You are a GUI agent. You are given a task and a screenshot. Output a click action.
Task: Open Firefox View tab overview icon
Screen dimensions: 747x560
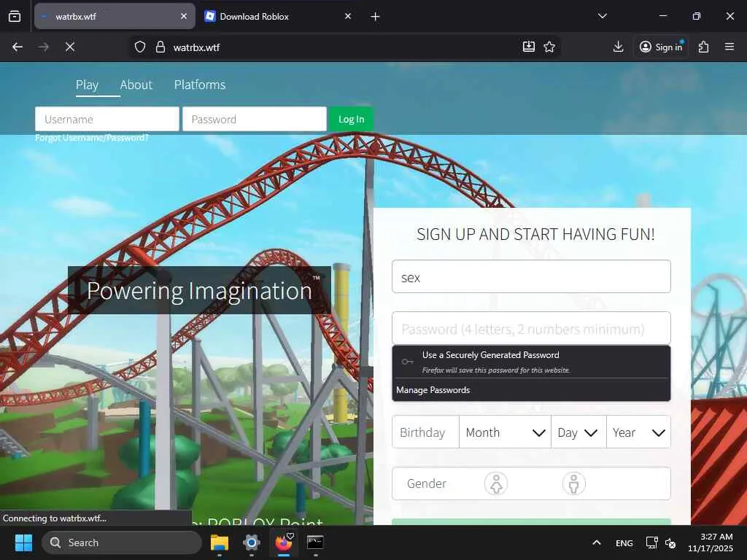[15, 16]
